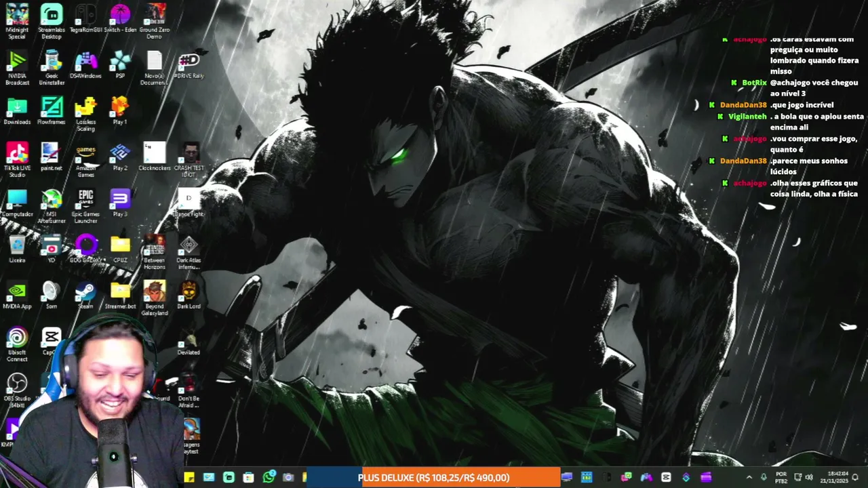Open the Downloads folder shortcut
The width and height of the screenshot is (868, 488).
click(17, 111)
